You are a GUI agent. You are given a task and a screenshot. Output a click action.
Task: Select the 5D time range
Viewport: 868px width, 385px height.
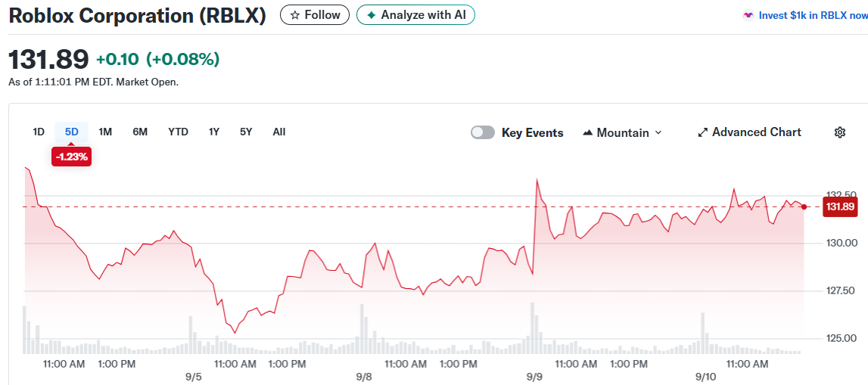tap(71, 132)
